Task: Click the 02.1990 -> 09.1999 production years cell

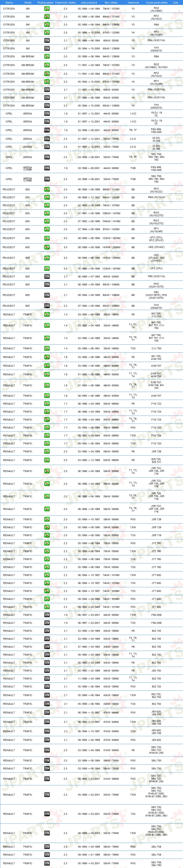Action: click(89, 205)
